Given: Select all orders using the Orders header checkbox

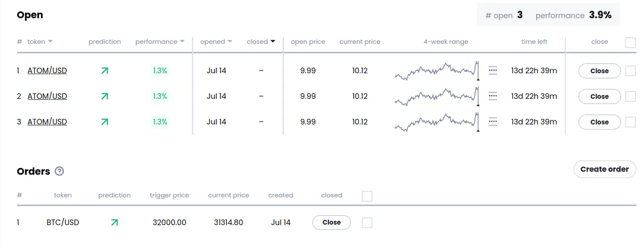Looking at the screenshot, I should coord(367,196).
